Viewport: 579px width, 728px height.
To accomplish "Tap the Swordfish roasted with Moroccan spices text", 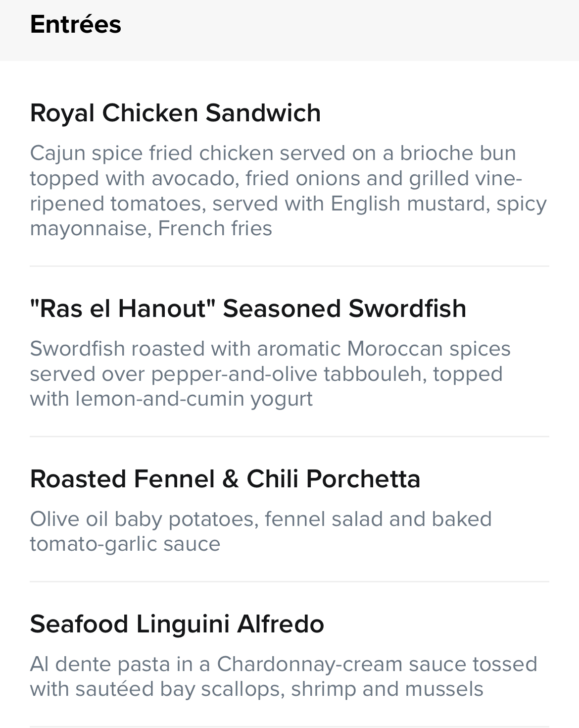I will click(270, 374).
